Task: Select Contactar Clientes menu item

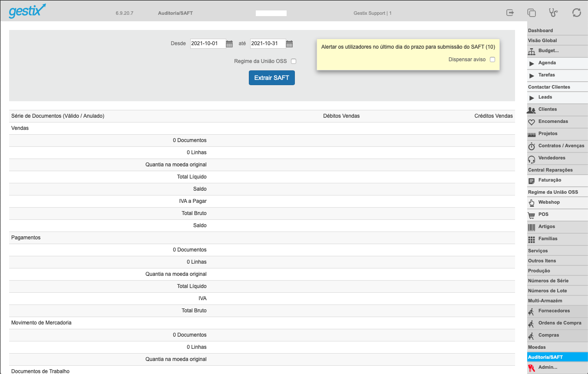Action: pyautogui.click(x=557, y=87)
